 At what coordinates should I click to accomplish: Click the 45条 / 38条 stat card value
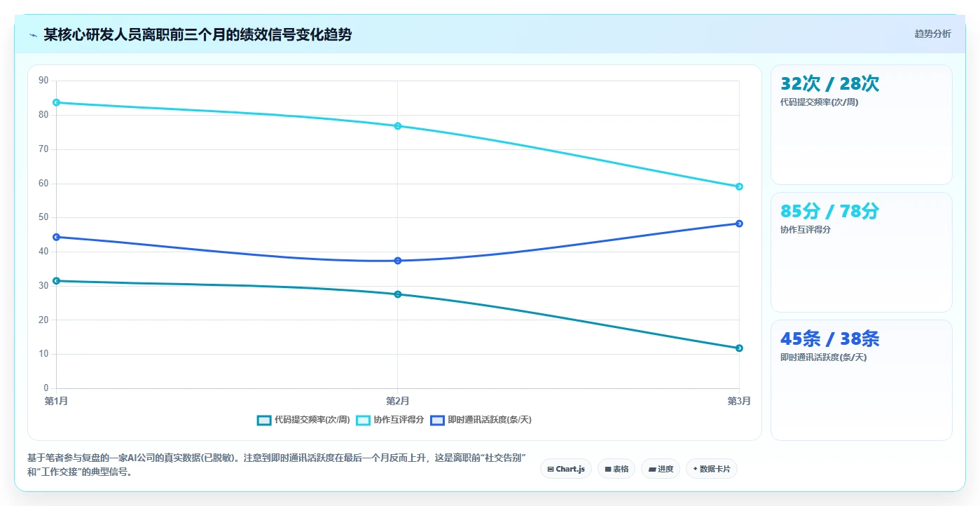coord(829,339)
